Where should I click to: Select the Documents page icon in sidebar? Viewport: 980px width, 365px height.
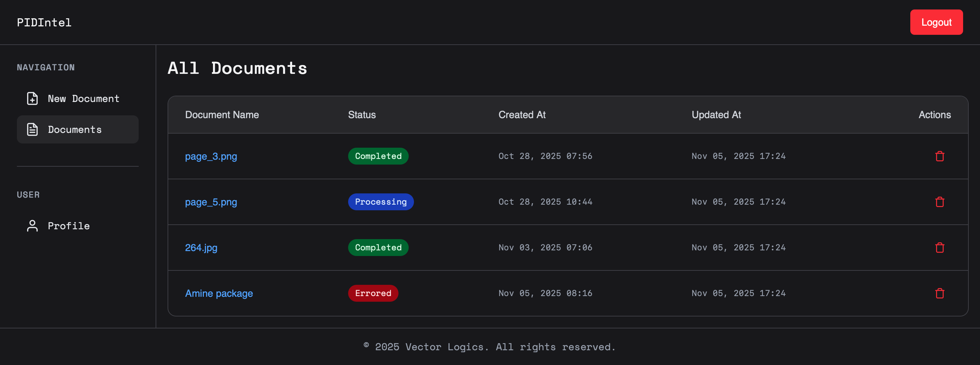pos(32,130)
